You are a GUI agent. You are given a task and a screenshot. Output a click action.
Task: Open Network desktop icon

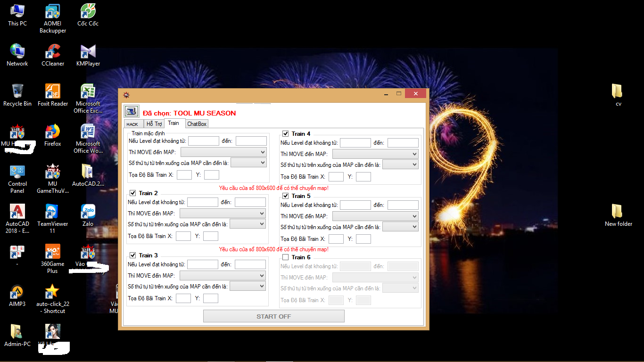(17, 56)
